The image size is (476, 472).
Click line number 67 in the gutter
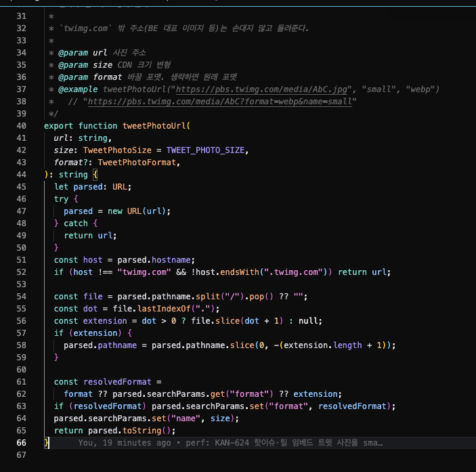[x=21, y=455]
